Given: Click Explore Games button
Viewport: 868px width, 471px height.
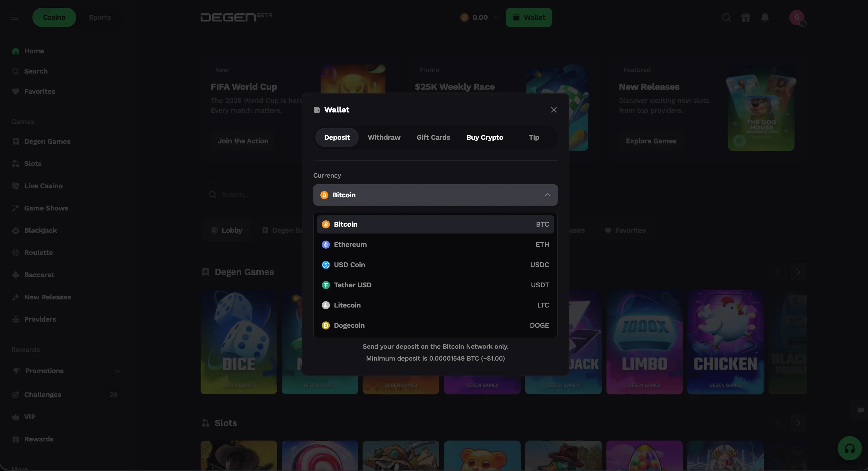Looking at the screenshot, I should [651, 141].
